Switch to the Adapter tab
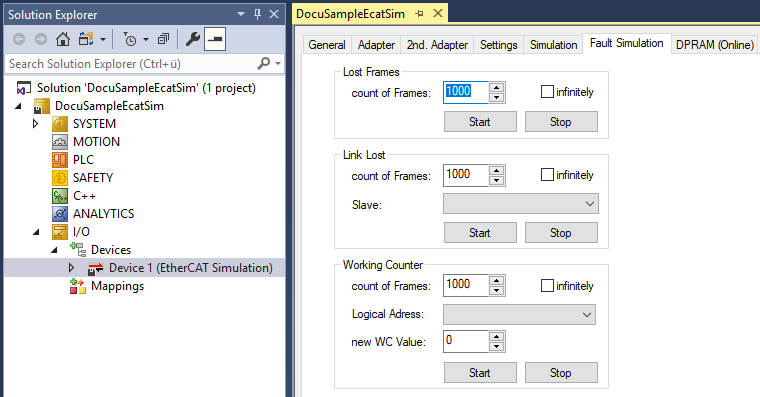760x397 pixels. coord(376,45)
